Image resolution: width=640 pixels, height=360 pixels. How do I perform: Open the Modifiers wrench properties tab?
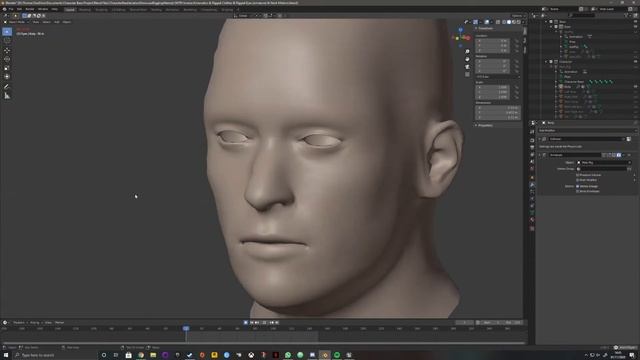click(532, 185)
